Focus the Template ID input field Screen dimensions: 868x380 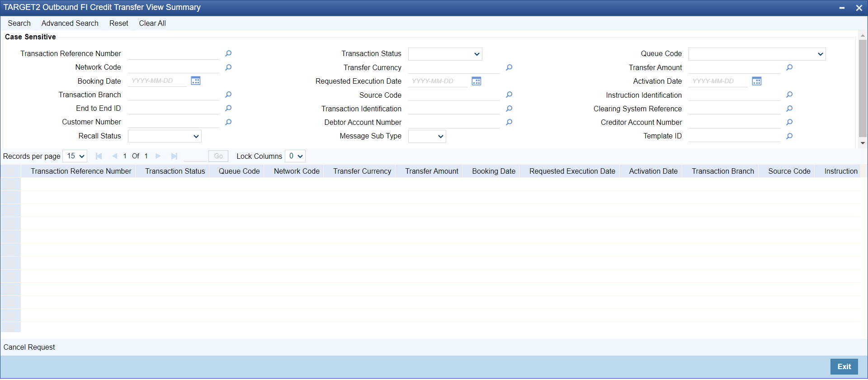point(734,136)
